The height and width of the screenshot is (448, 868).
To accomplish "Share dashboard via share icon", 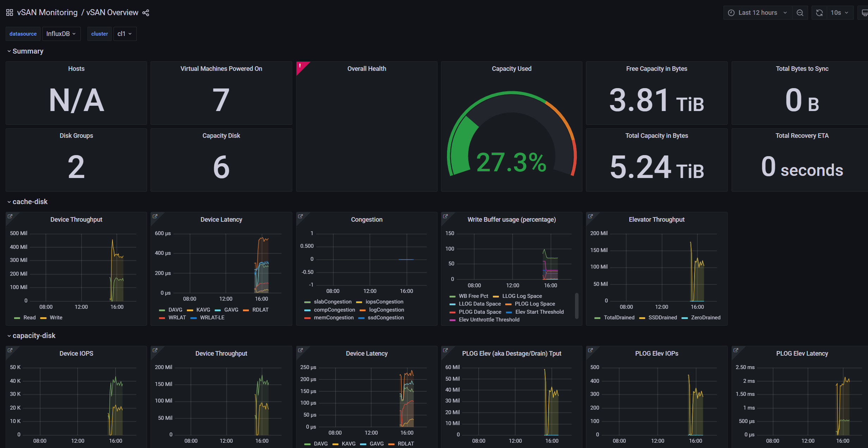I will click(146, 13).
